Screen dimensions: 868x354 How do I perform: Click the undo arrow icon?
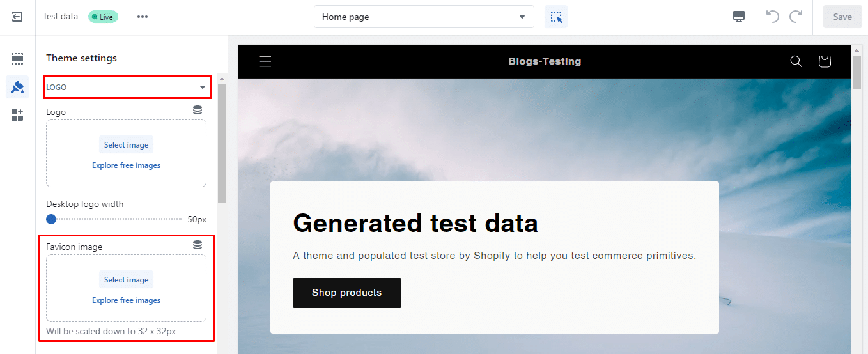coord(772,17)
